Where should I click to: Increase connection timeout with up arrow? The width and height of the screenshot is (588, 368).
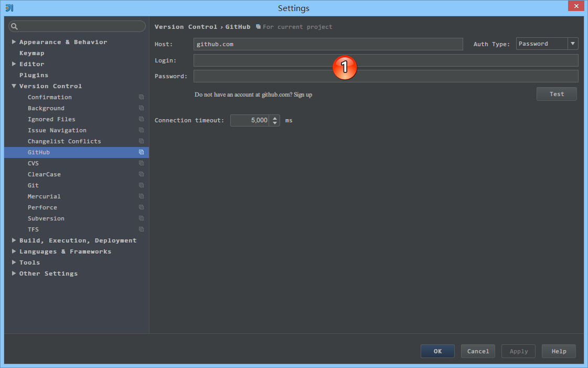point(275,118)
